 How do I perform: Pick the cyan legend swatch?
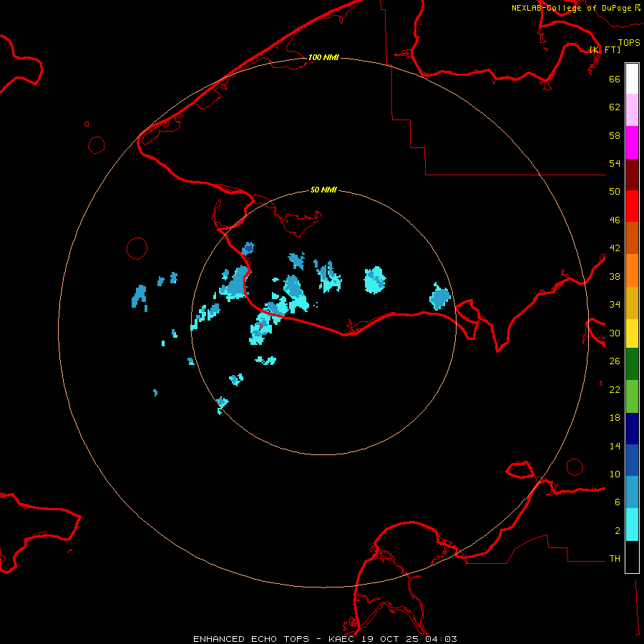(x=632, y=525)
